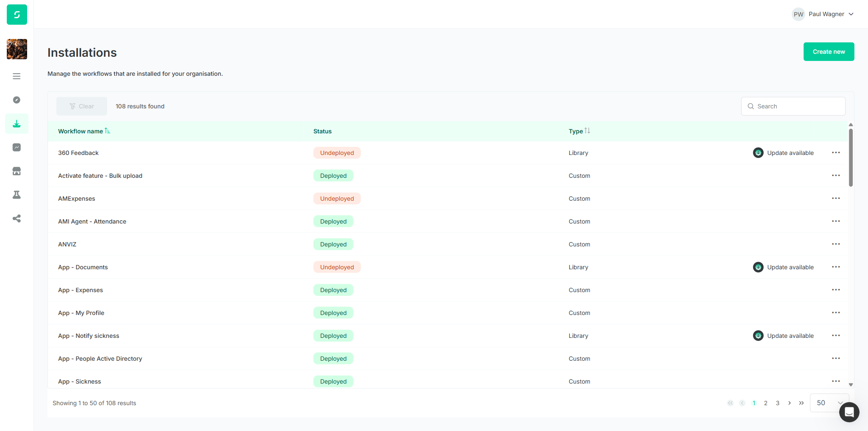Image resolution: width=868 pixels, height=431 pixels.
Task: Open the share connections icon in sidebar
Action: coord(17,218)
